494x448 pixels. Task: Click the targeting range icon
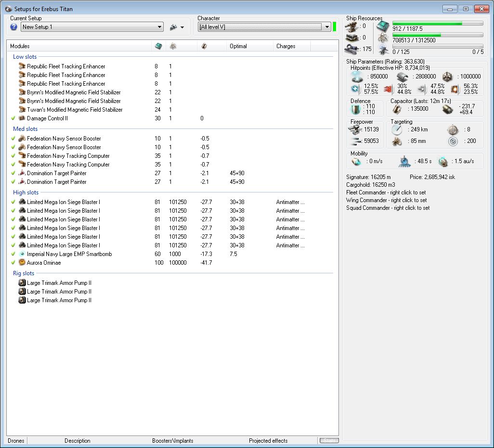click(397, 129)
